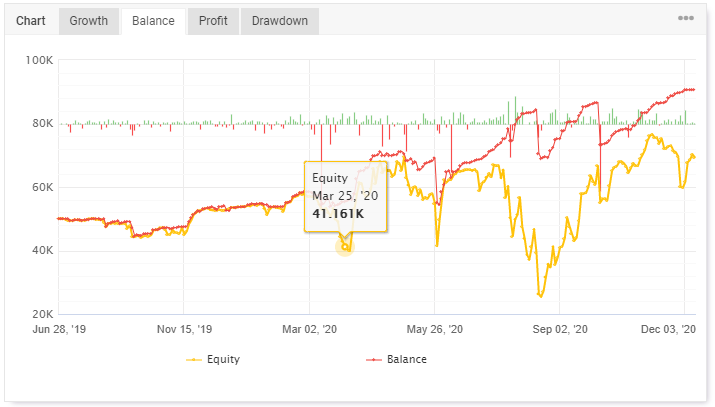The image size is (715, 407).
Task: Toggle the Balance series label in legend
Action: [x=408, y=359]
